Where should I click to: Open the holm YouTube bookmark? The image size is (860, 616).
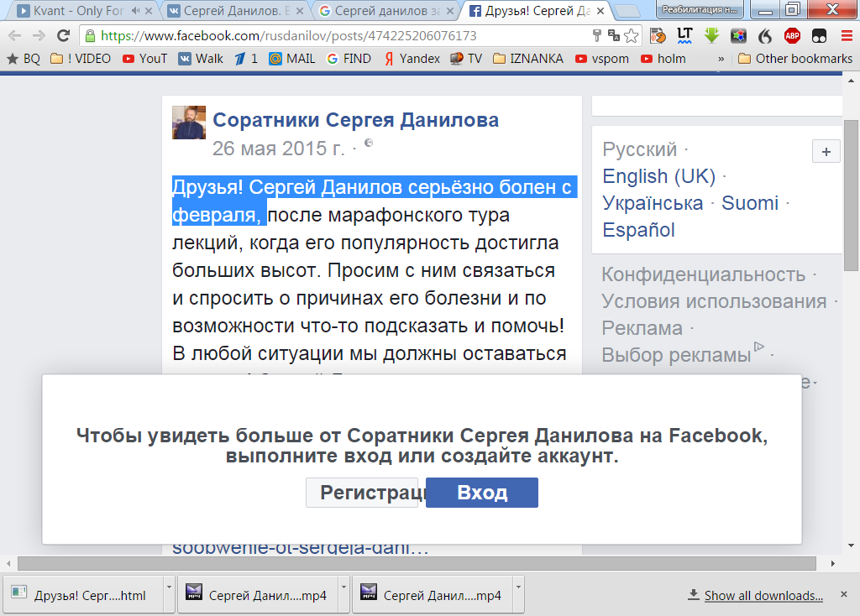663,59
